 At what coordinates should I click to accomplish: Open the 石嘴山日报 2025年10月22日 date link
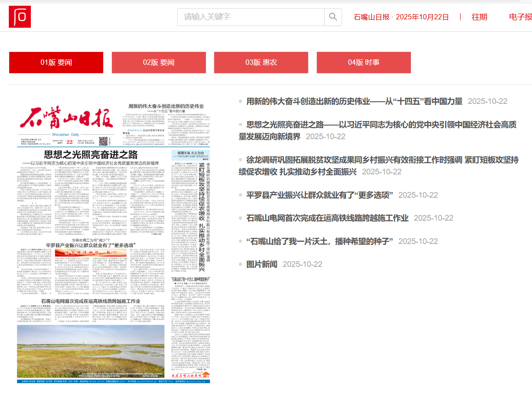pyautogui.click(x=401, y=17)
